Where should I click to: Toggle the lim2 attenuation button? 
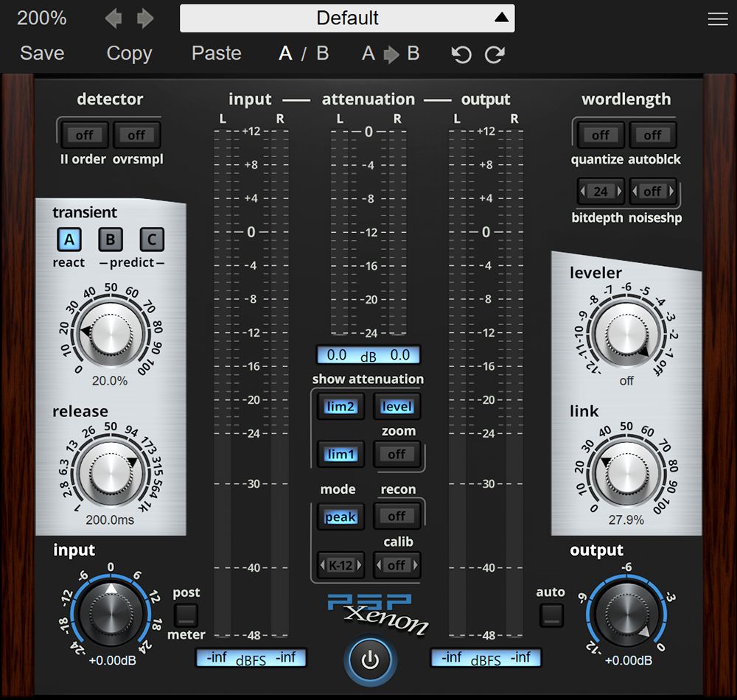[340, 407]
